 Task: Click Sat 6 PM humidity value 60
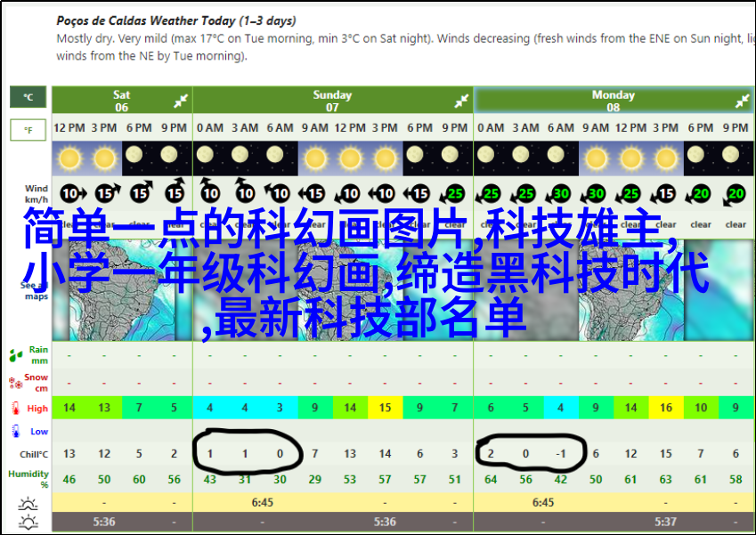coord(139,480)
